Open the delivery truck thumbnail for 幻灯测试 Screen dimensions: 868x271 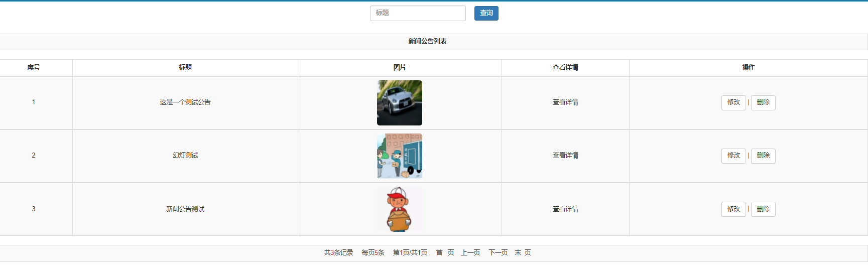pos(400,156)
